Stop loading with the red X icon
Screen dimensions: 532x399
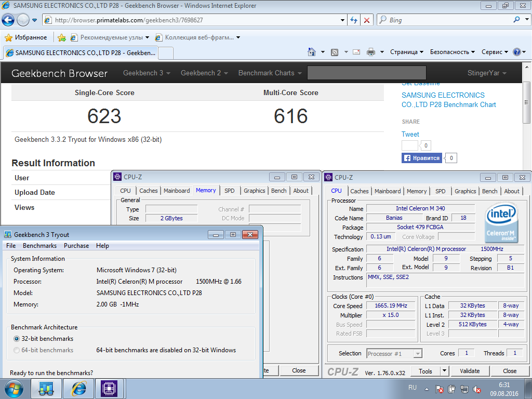coord(367,20)
